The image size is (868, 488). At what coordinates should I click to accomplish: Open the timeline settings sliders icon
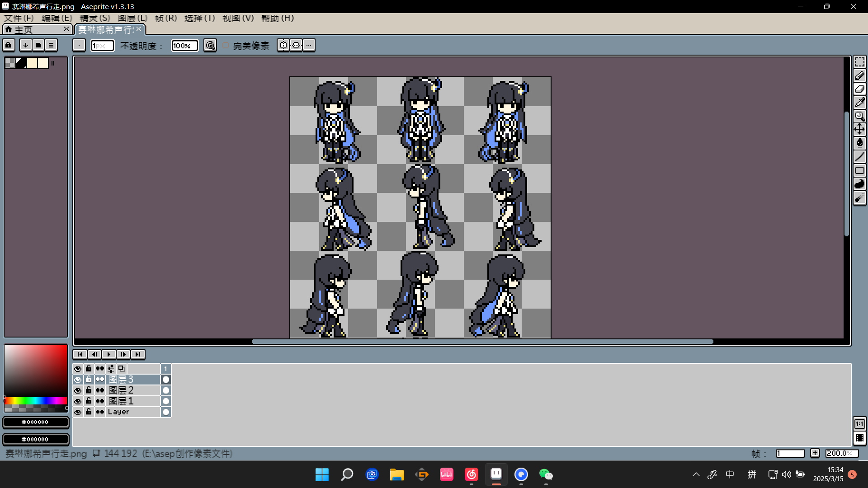pos(111,369)
